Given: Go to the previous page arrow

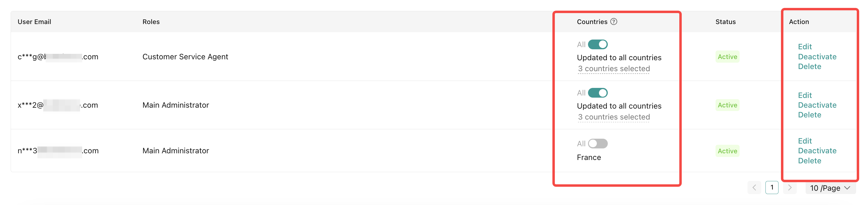Looking at the screenshot, I should 754,188.
